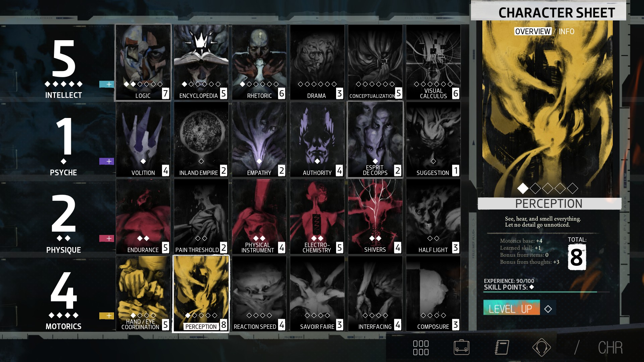This screenshot has width=644, height=362.
Task: Open the journal notebook icon
Action: pyautogui.click(x=502, y=347)
